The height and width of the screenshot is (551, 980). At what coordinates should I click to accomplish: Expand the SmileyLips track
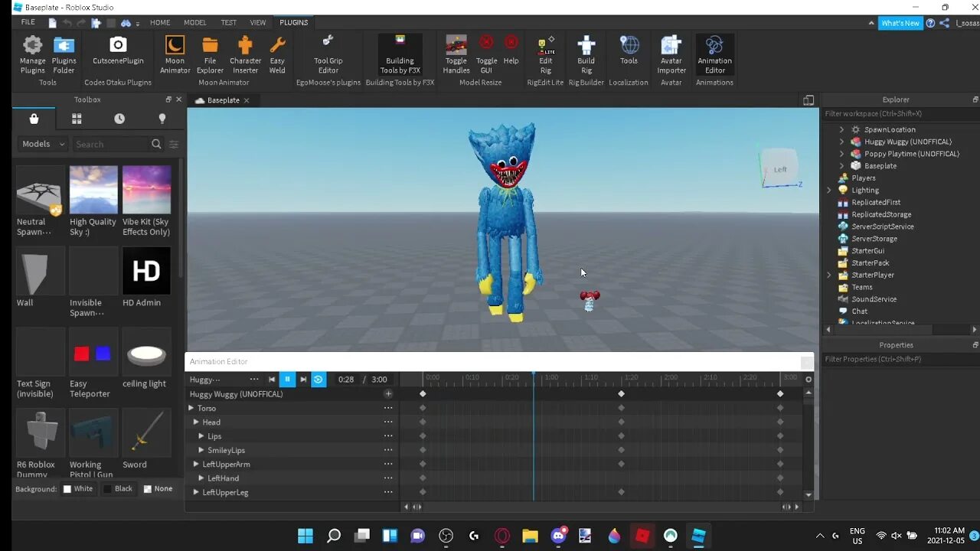coord(201,450)
